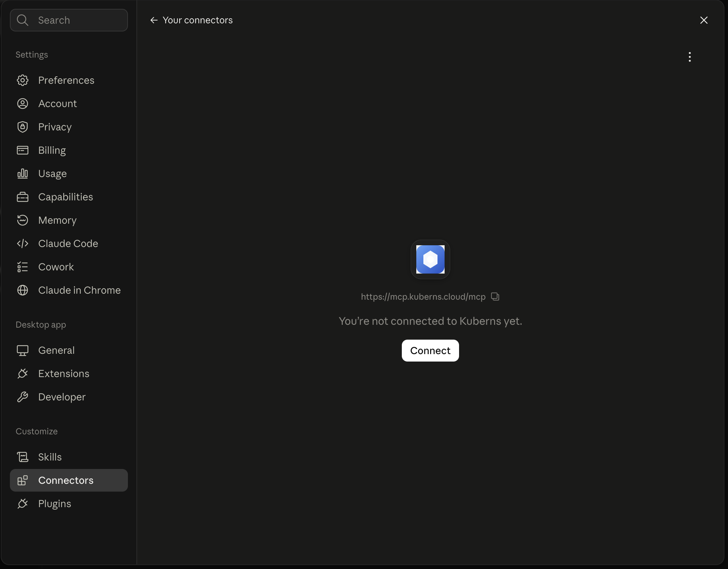Screen dimensions: 728x569
Task: Go to Privacy settings
Action: 69,127
